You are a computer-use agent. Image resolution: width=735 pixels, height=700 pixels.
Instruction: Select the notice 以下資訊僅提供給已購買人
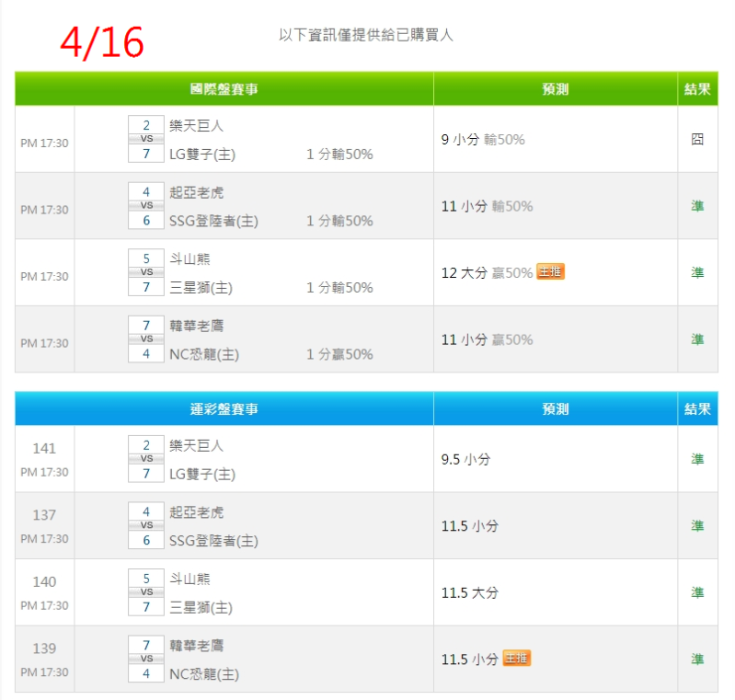point(366,35)
